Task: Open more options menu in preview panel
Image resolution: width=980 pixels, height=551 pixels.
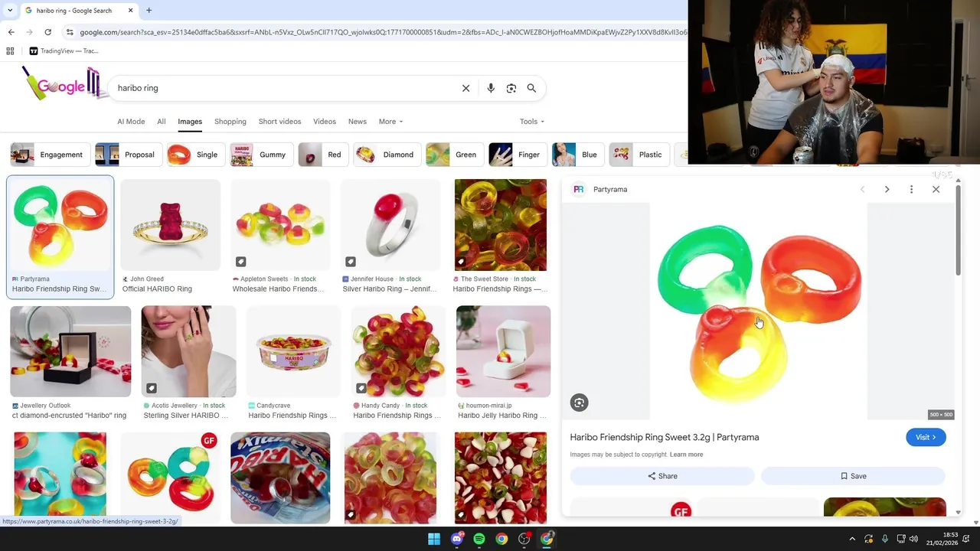Action: 911,189
